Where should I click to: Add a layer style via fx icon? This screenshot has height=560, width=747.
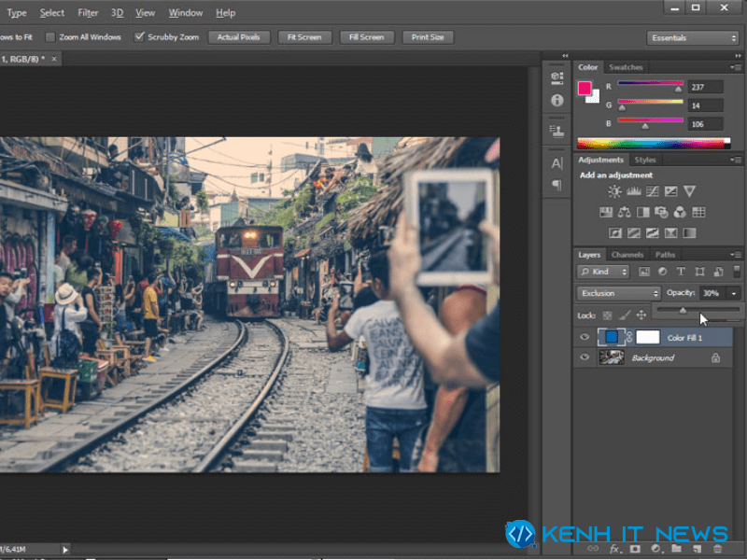614,549
